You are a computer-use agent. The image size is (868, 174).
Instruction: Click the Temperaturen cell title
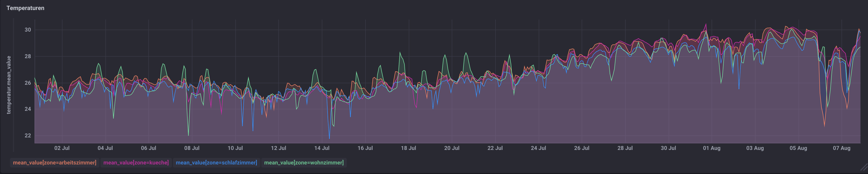(x=25, y=8)
